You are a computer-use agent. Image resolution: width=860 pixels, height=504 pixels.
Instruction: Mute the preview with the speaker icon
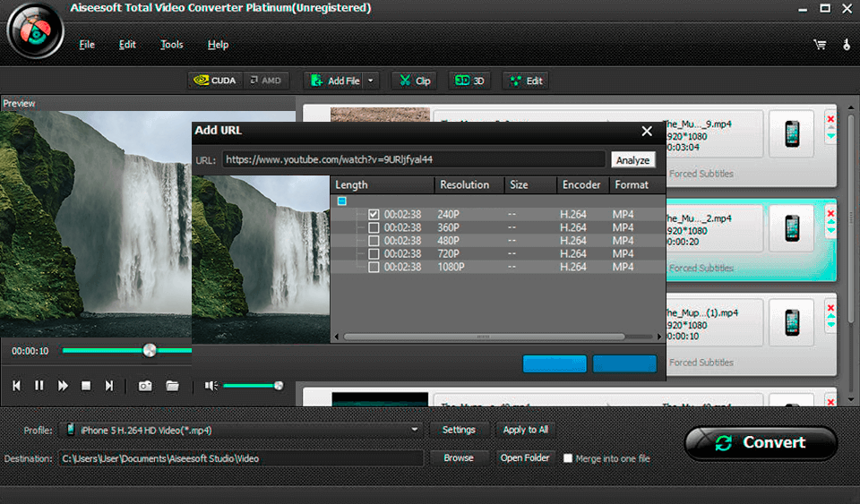click(x=211, y=386)
